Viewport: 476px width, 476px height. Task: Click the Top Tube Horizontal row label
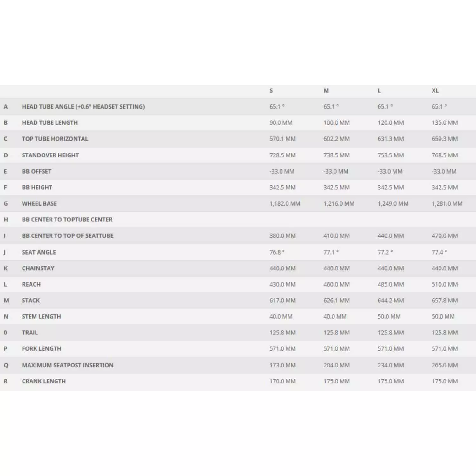click(55, 139)
